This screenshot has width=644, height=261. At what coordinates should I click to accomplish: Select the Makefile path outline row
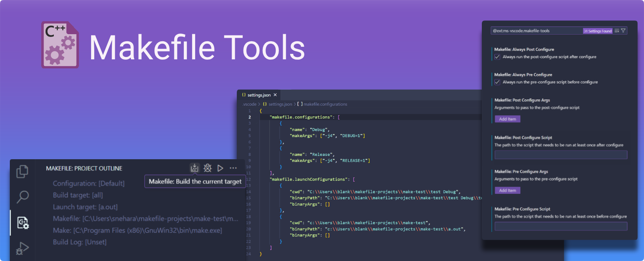tap(145, 219)
